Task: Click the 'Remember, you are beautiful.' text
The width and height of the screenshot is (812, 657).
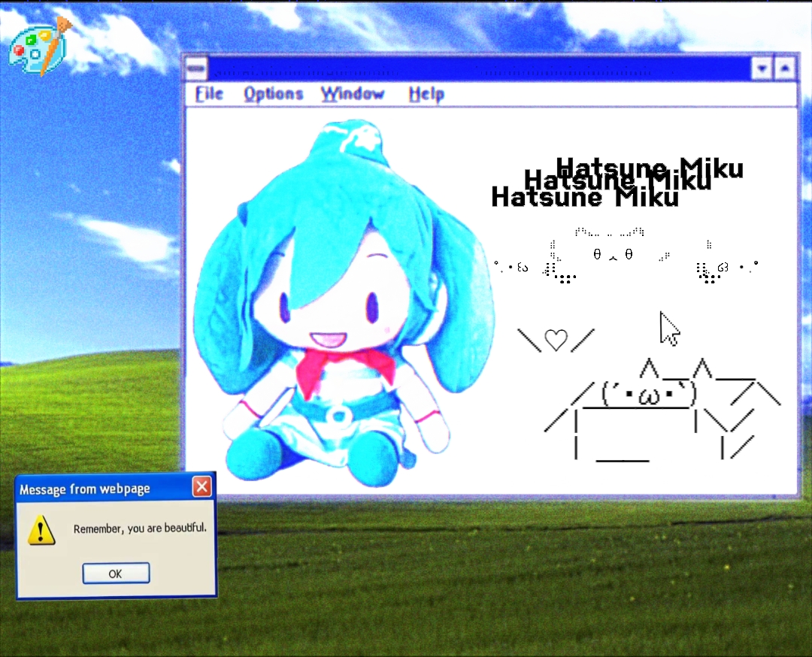Action: (x=140, y=528)
